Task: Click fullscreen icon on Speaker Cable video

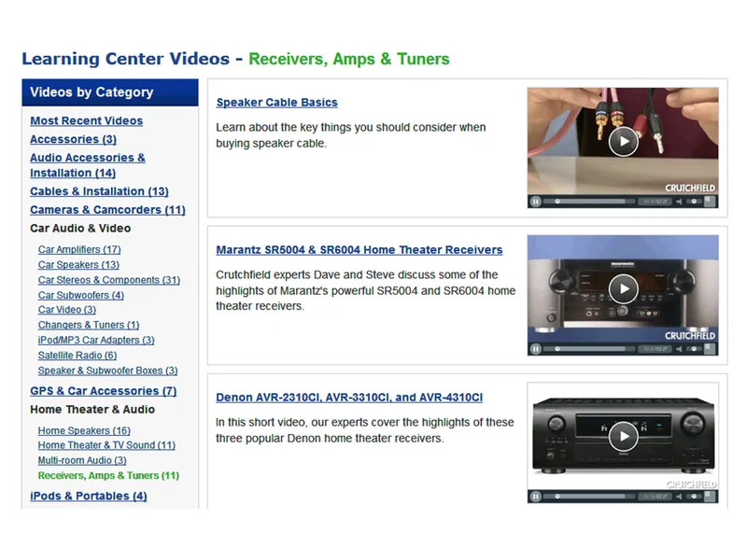Action: (x=711, y=201)
